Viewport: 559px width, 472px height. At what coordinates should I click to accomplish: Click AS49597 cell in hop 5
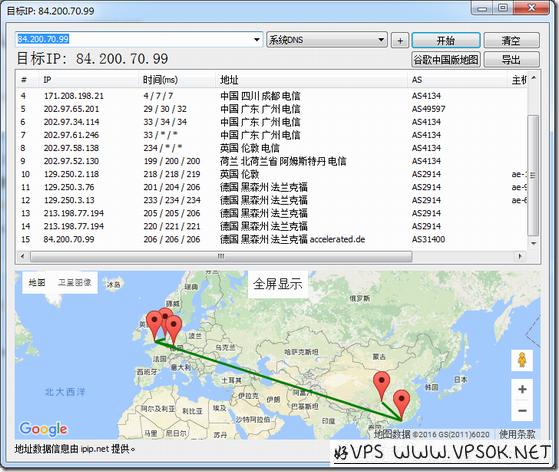click(x=429, y=109)
